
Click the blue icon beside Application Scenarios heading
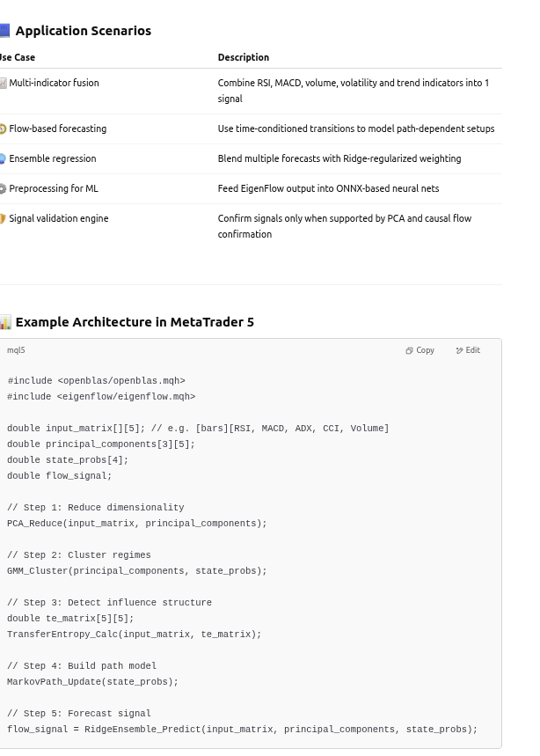(x=4, y=31)
